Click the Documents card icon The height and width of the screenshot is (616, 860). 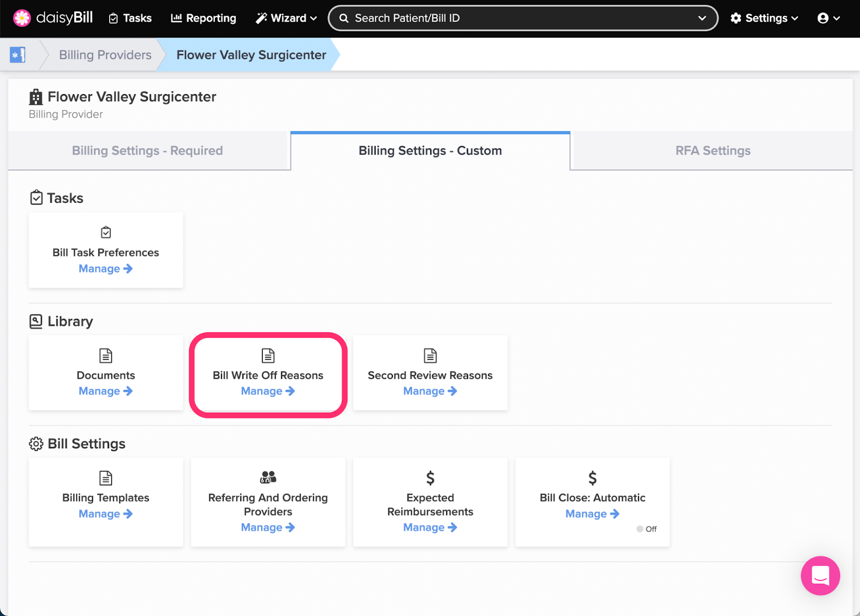coord(106,355)
